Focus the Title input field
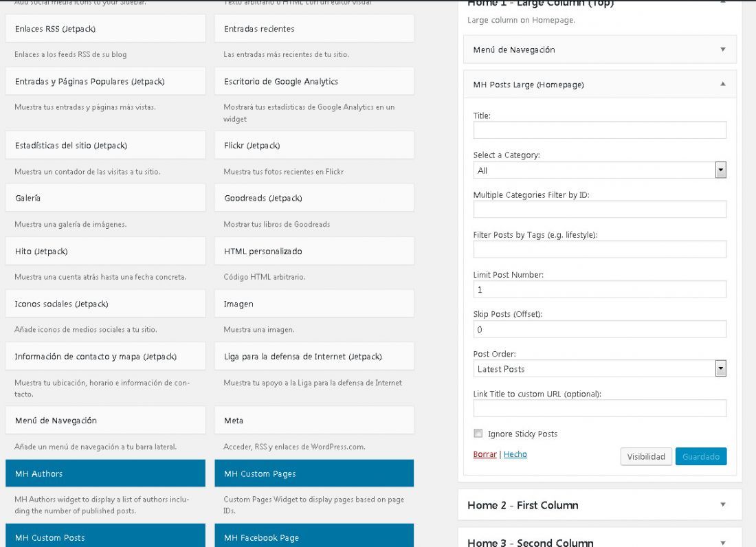This screenshot has width=756, height=547. point(600,130)
